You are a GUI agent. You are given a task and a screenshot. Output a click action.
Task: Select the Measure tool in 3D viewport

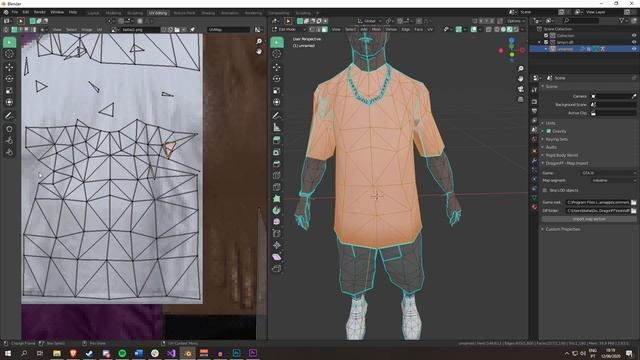pos(277,128)
